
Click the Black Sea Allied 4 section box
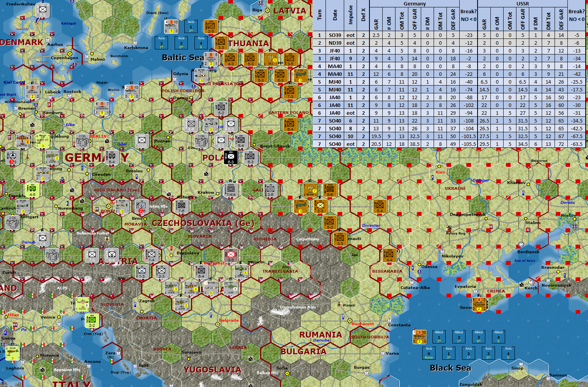pyautogui.click(x=499, y=337)
